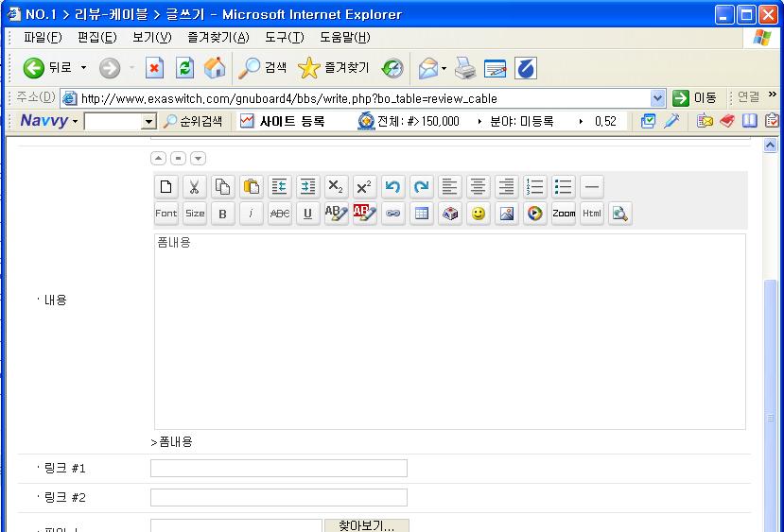Click the insert image icon
784x532 pixels.
[507, 214]
